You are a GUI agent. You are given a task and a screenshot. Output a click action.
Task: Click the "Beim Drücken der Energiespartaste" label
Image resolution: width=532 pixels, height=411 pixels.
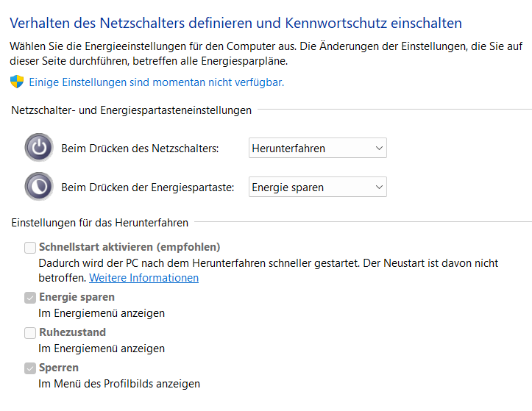pos(147,187)
